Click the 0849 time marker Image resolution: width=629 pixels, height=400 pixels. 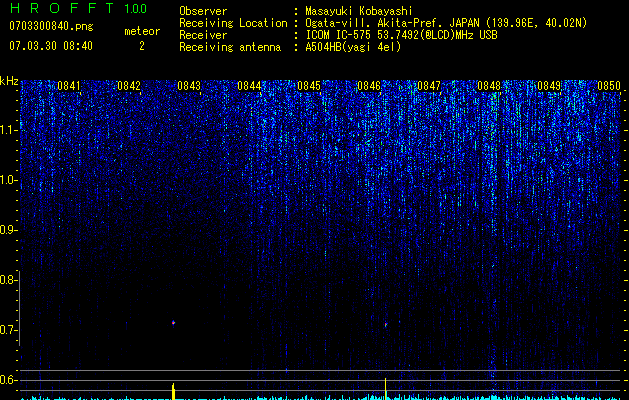point(549,86)
